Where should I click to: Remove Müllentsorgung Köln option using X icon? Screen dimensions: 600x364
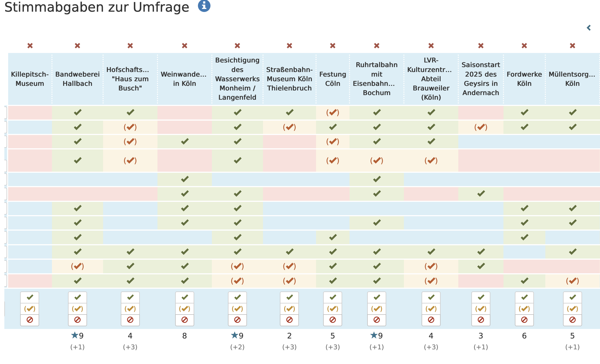point(573,46)
